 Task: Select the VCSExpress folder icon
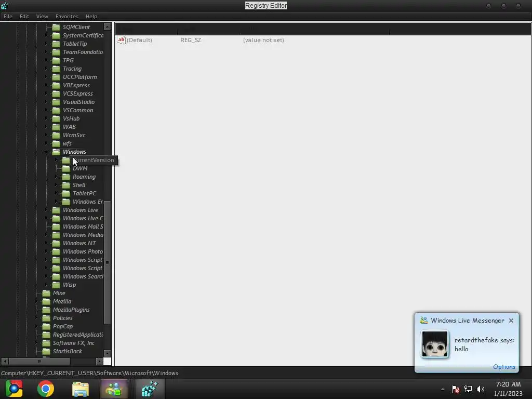tap(56, 94)
